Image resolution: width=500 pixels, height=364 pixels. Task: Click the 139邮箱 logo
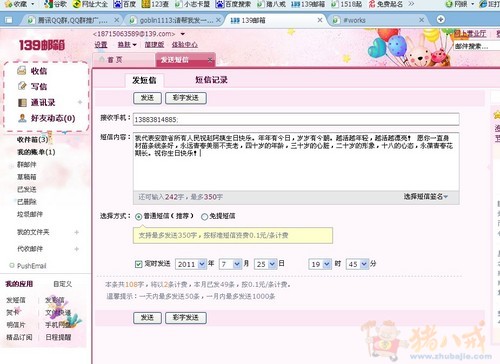[x=42, y=45]
